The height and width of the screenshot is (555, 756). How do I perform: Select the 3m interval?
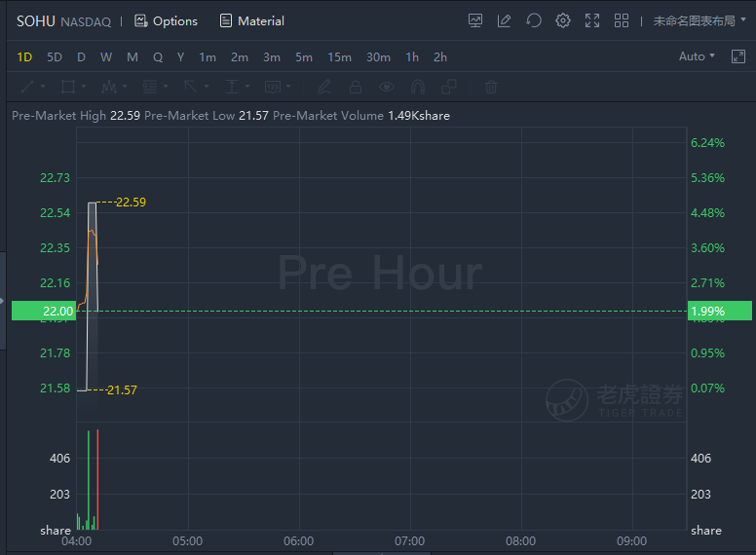click(272, 57)
